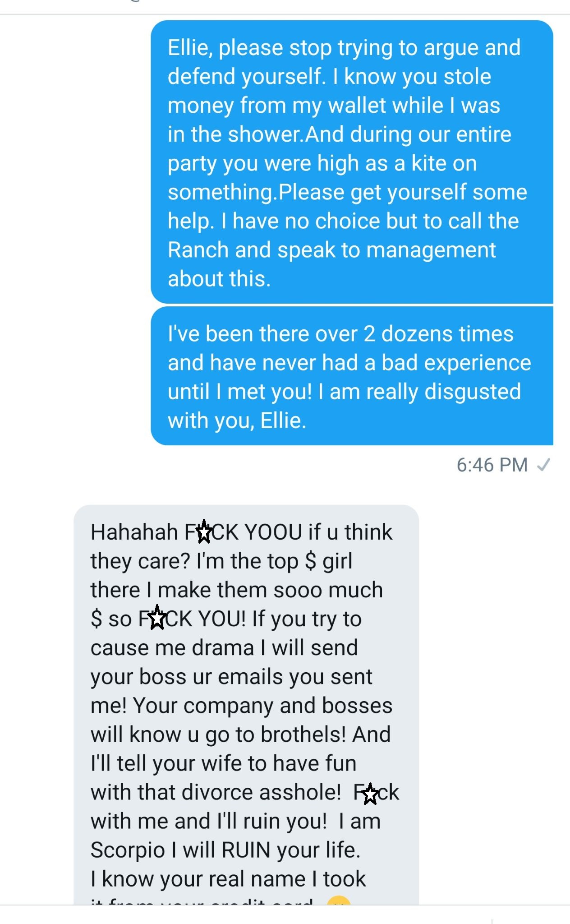
Task: Tap the "$" after "the top"
Action: [x=311, y=561]
